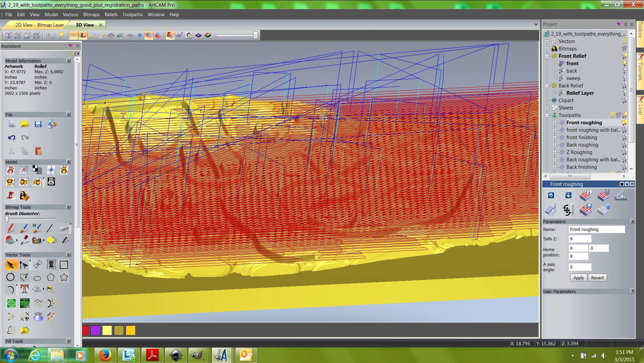Click the Create Star vector tool

(64, 277)
